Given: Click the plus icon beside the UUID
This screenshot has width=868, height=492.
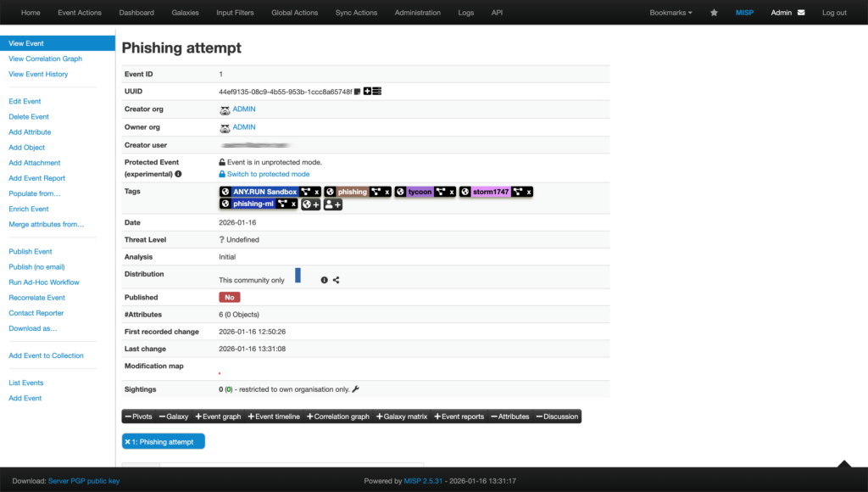Looking at the screenshot, I should 367,91.
